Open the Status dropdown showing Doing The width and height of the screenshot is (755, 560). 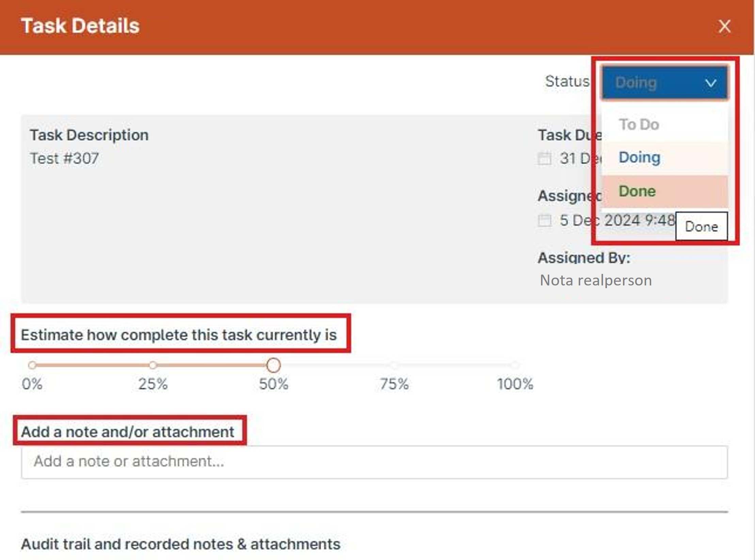(x=664, y=83)
